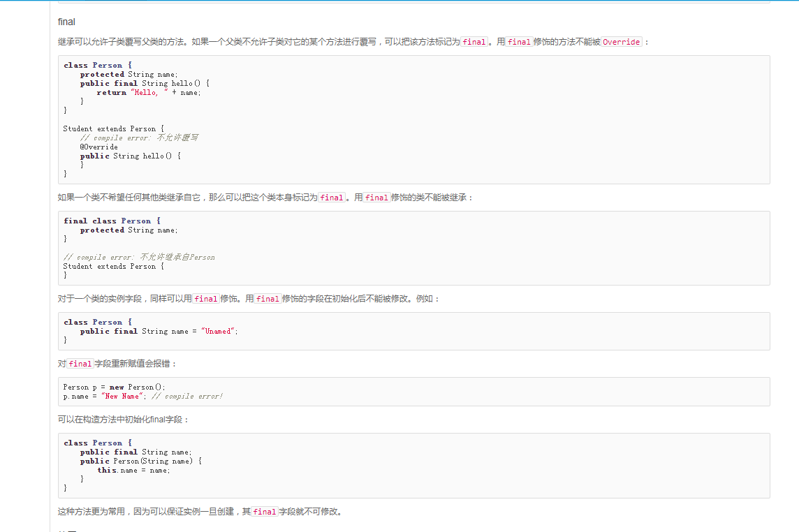Click the comment "// compile error: 不允许继承自Person"

pos(139,257)
